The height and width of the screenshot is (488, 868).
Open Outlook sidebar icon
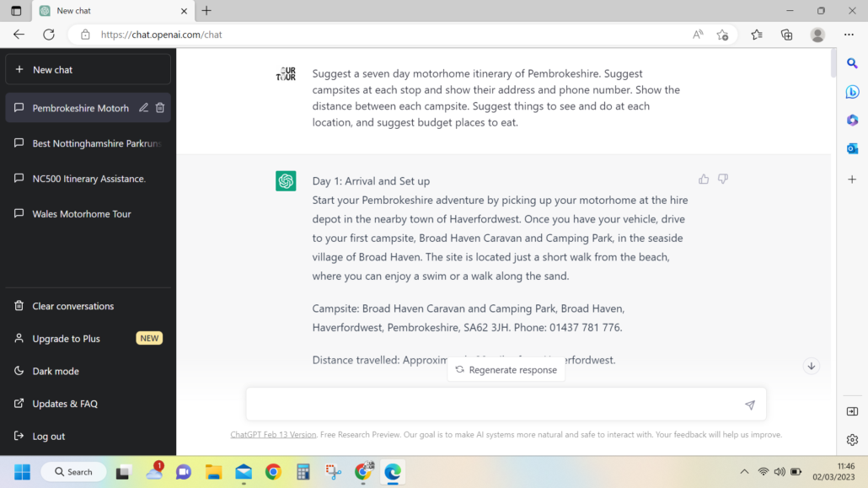[x=853, y=148]
